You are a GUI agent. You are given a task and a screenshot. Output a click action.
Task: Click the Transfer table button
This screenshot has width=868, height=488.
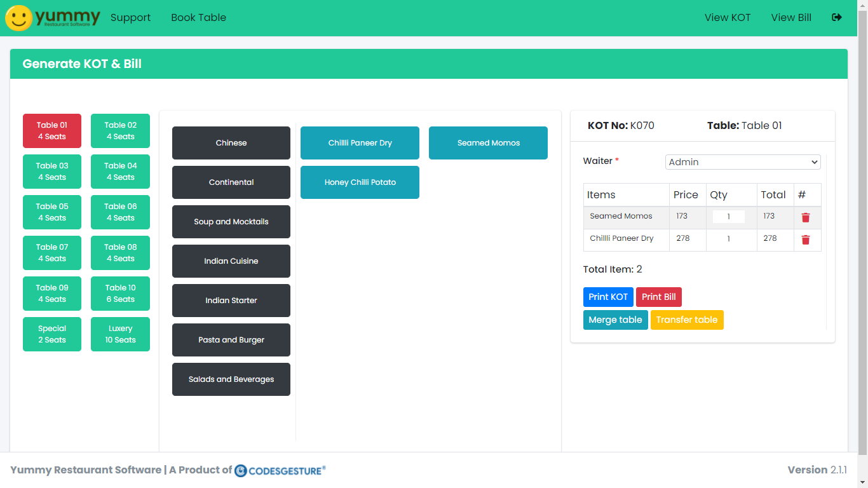tap(686, 320)
